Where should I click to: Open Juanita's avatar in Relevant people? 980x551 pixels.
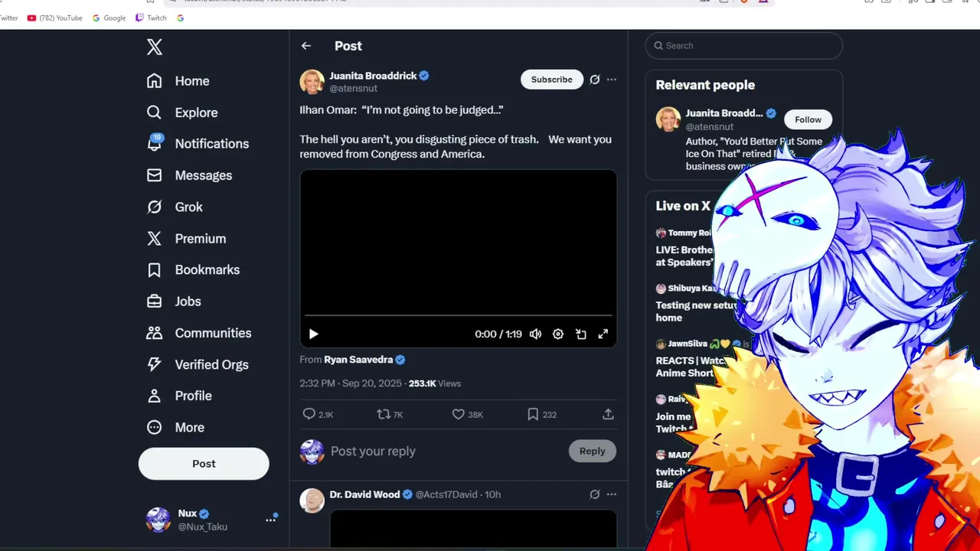[x=668, y=119]
